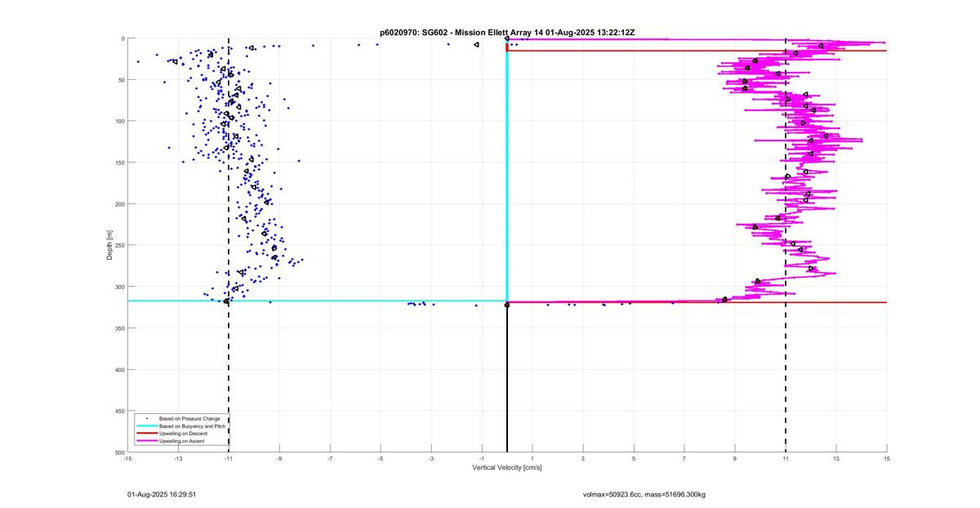
Task: Click the positive '13' x-axis tick label
Action: point(836,459)
